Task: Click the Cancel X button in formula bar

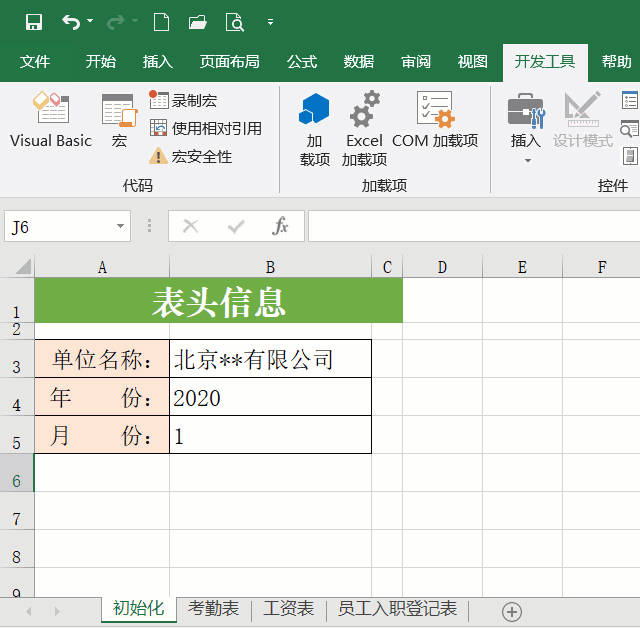Action: (x=190, y=226)
